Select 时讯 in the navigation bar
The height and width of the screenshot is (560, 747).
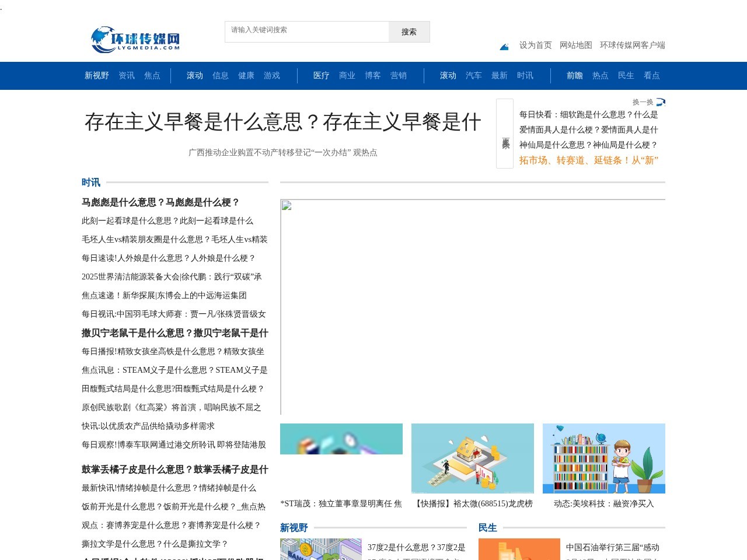tap(525, 75)
